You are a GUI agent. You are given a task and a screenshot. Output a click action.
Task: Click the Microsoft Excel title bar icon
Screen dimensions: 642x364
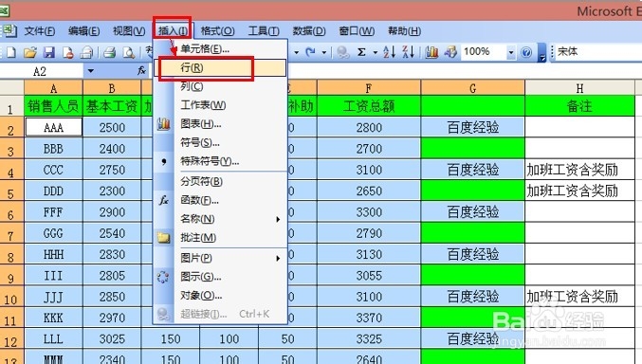(5, 10)
